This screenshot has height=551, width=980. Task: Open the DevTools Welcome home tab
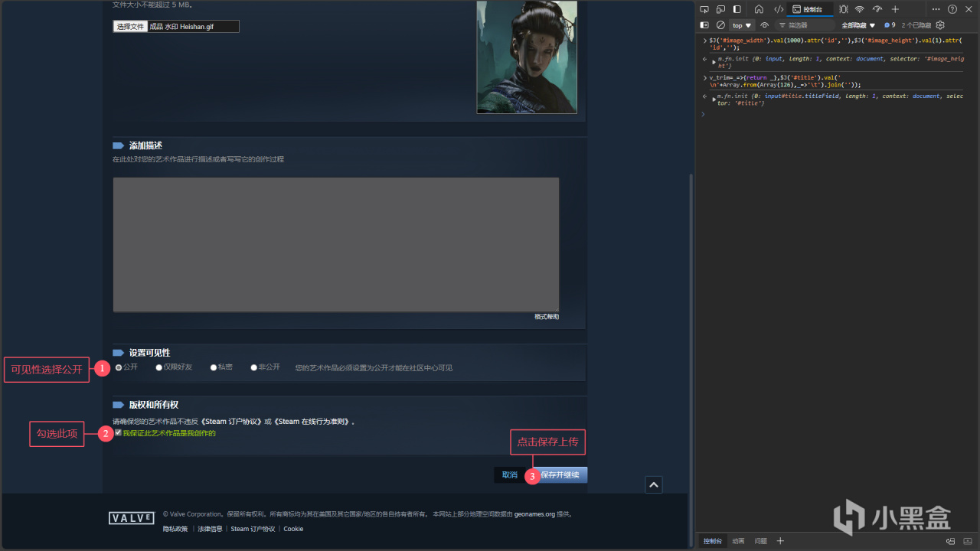point(759,9)
